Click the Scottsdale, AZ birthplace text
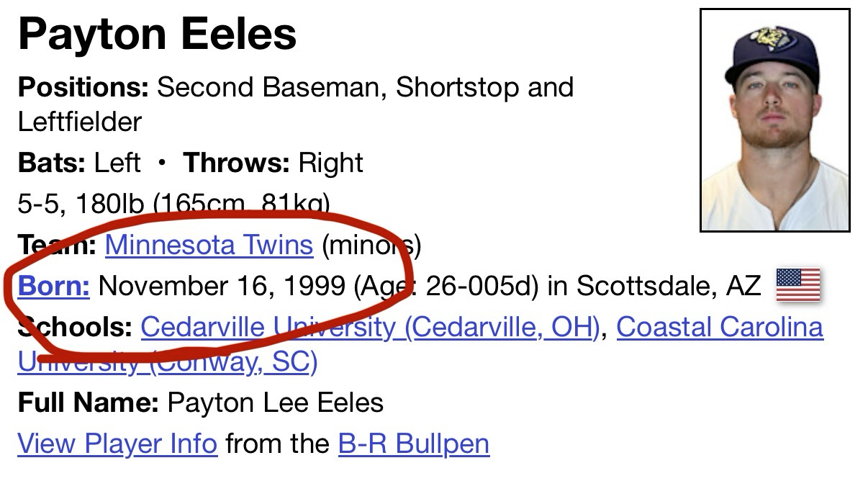The width and height of the screenshot is (868, 481). click(x=669, y=286)
